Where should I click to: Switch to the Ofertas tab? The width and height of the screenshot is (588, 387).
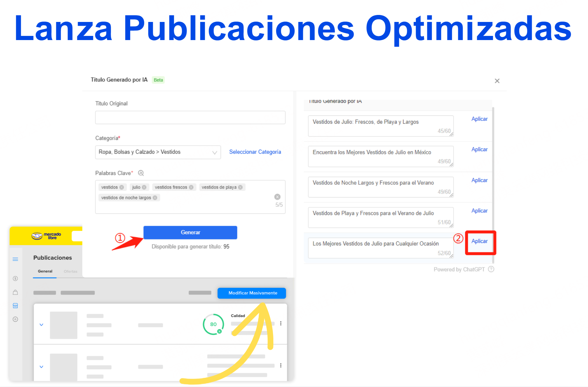(x=70, y=271)
